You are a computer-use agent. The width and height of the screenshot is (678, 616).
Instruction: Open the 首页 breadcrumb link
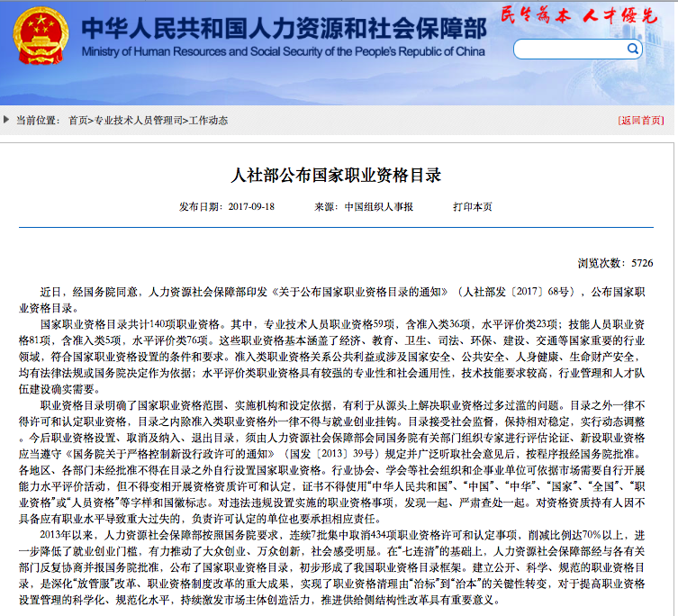(x=78, y=121)
